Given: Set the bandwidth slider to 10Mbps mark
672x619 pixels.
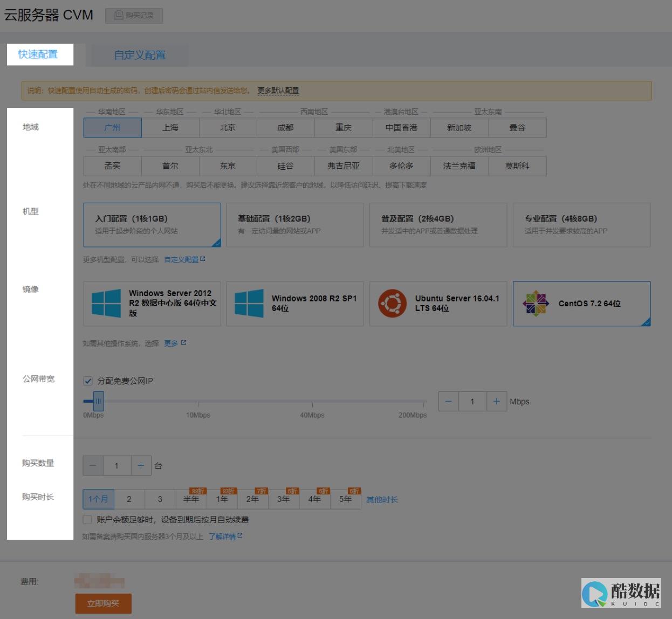Looking at the screenshot, I should (198, 402).
